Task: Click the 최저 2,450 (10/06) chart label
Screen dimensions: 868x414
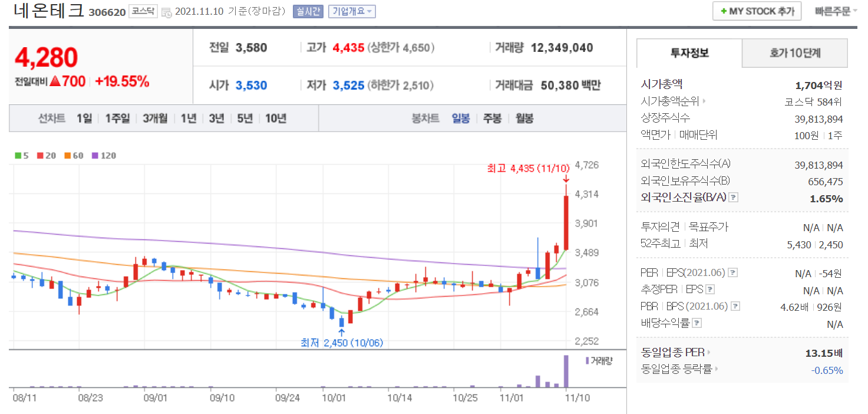Action: [x=342, y=342]
